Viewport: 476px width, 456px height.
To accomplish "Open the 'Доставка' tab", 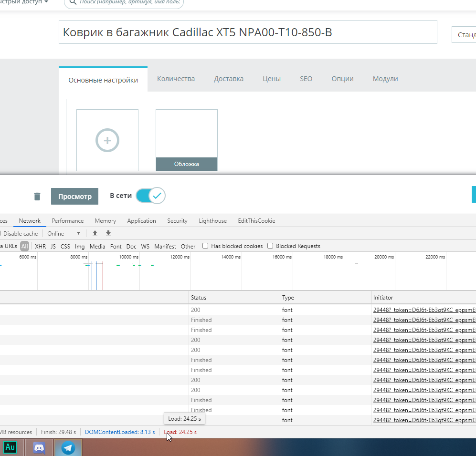I will point(229,79).
